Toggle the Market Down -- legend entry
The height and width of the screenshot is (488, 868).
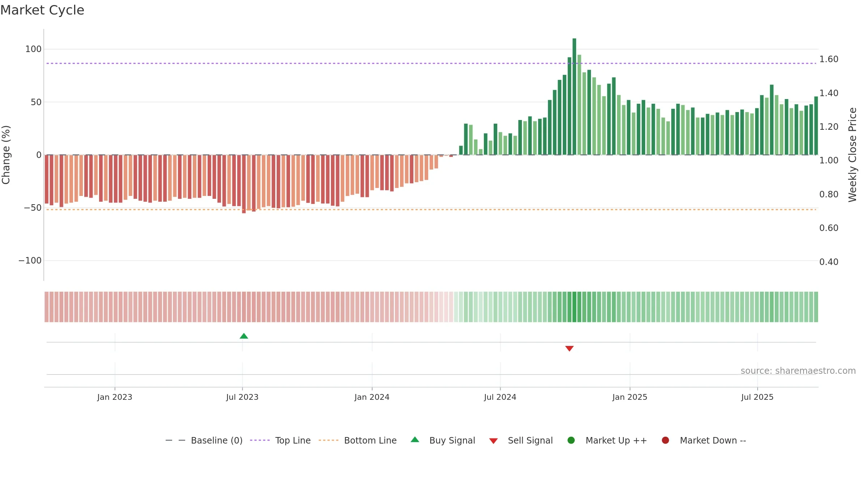click(704, 440)
